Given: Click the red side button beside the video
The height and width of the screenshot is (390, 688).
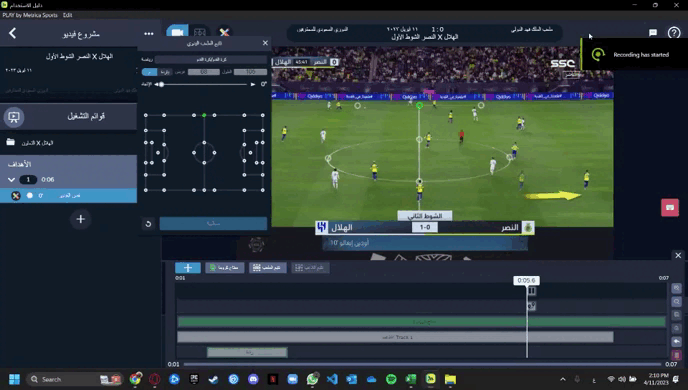Looking at the screenshot, I should (x=670, y=208).
